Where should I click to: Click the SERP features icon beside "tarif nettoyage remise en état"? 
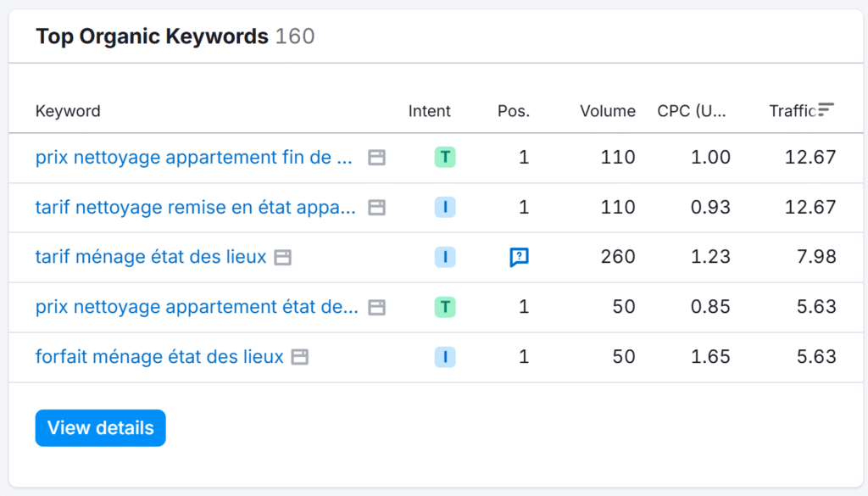coord(376,208)
